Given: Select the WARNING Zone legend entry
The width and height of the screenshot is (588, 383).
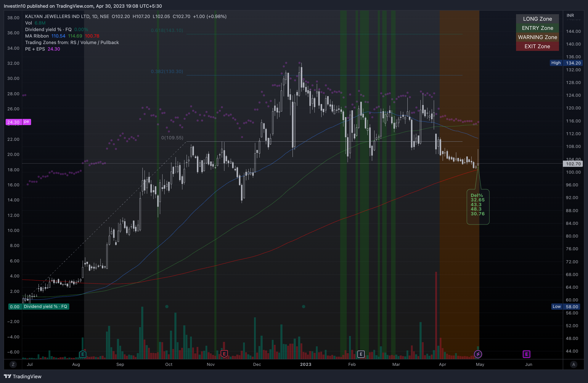Looking at the screenshot, I should pos(537,37).
